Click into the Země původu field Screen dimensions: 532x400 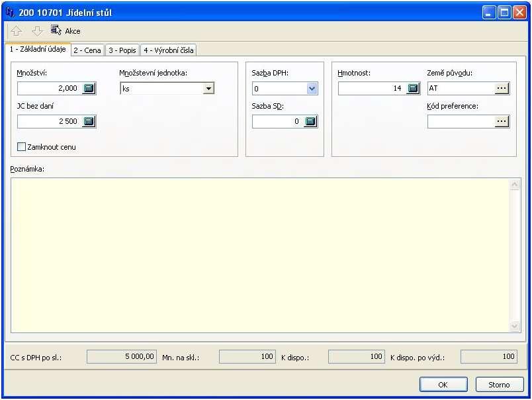[461, 88]
